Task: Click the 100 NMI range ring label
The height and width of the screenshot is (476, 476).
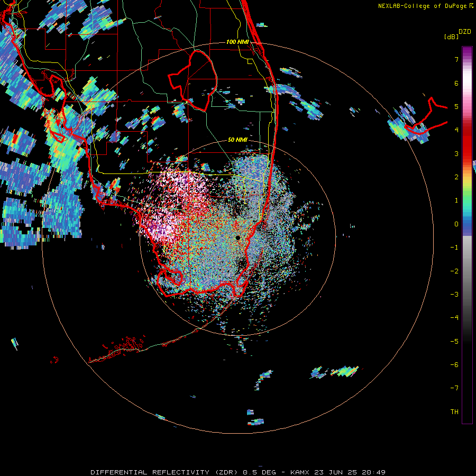Action: point(237,42)
